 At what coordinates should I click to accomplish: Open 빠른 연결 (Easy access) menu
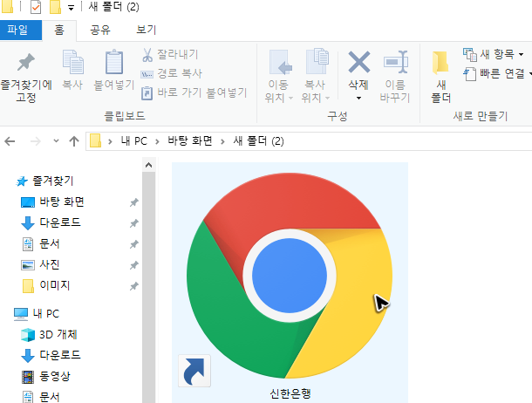(497, 73)
